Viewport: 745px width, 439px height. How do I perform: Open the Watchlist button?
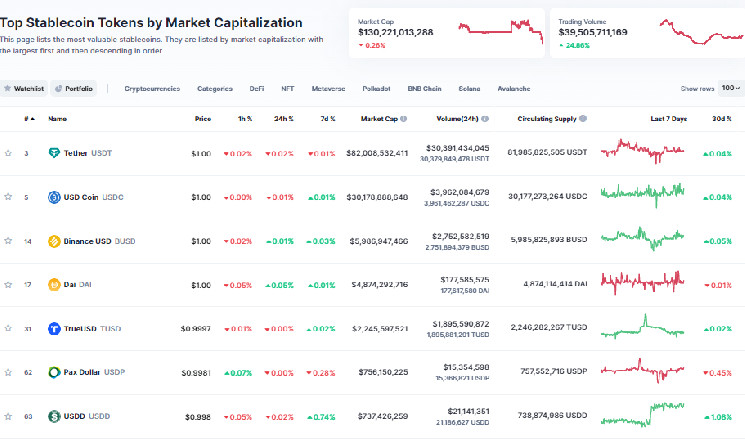click(x=22, y=88)
